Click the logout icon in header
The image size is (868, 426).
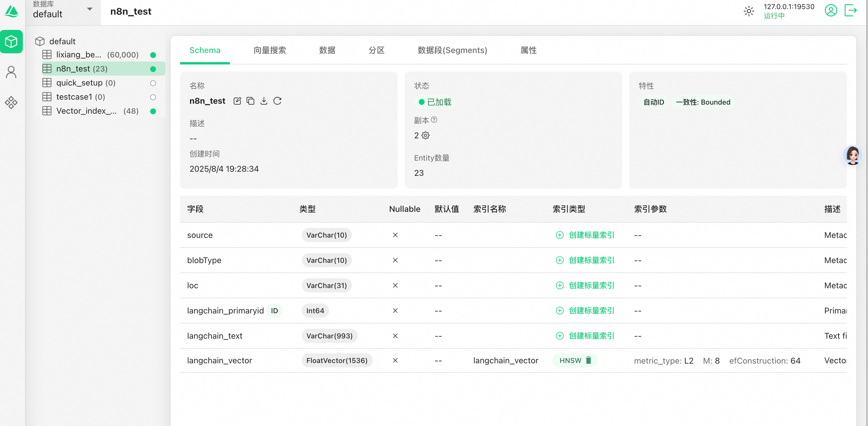(x=850, y=11)
